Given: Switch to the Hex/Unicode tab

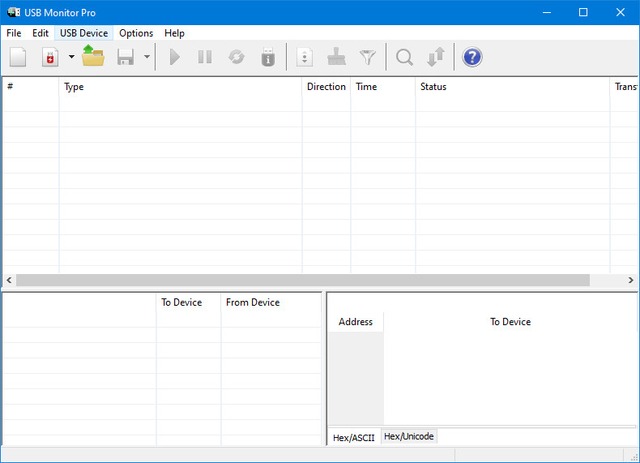Looking at the screenshot, I should [x=409, y=437].
